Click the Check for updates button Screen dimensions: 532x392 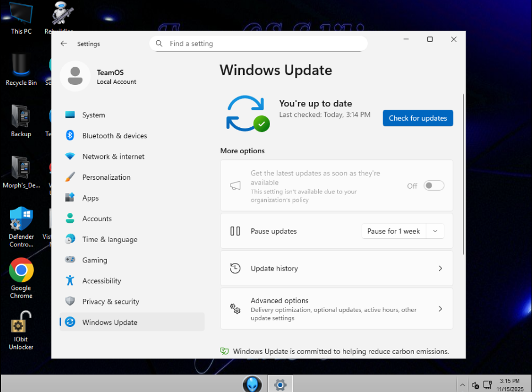418,118
